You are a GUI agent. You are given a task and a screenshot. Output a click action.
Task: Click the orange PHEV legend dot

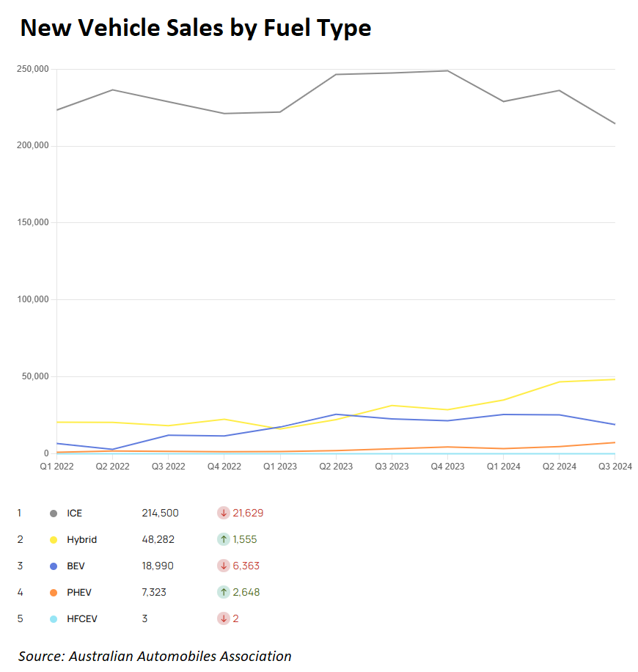coord(53,593)
